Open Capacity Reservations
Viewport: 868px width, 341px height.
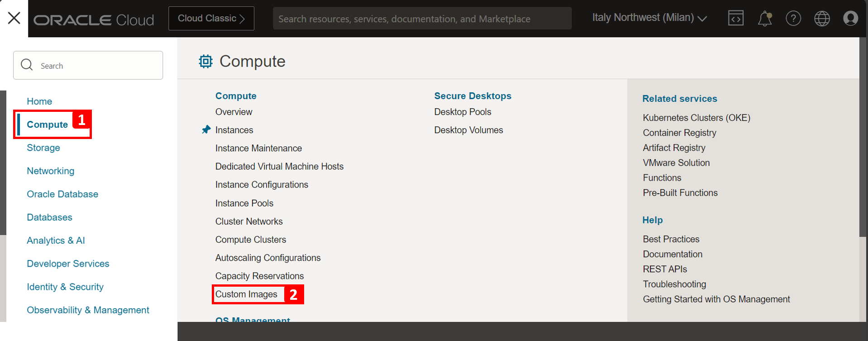pos(259,276)
